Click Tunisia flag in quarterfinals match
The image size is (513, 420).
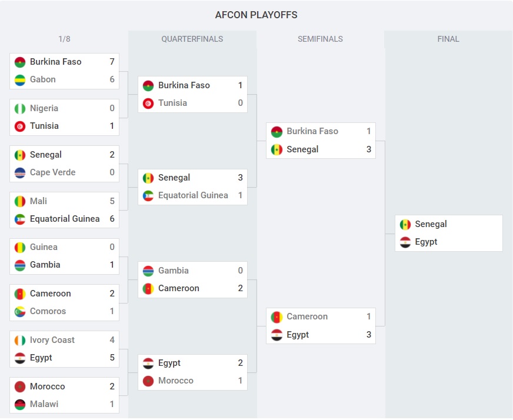pyautogui.click(x=148, y=103)
